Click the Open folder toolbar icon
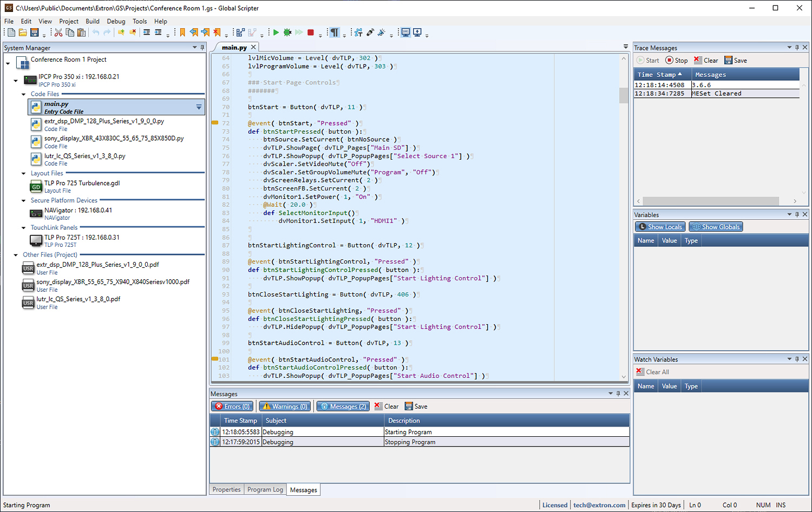 pyautogui.click(x=23, y=32)
